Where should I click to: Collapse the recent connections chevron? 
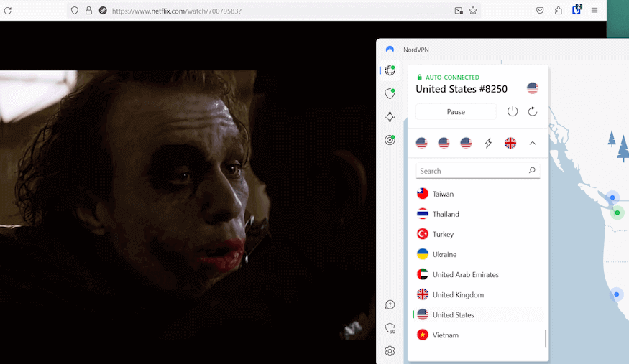[x=533, y=143]
